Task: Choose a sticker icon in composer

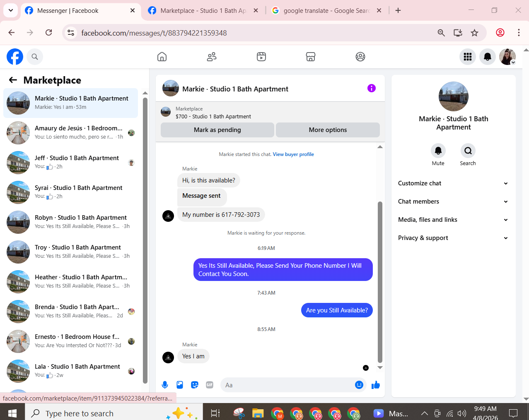Action: point(195,385)
